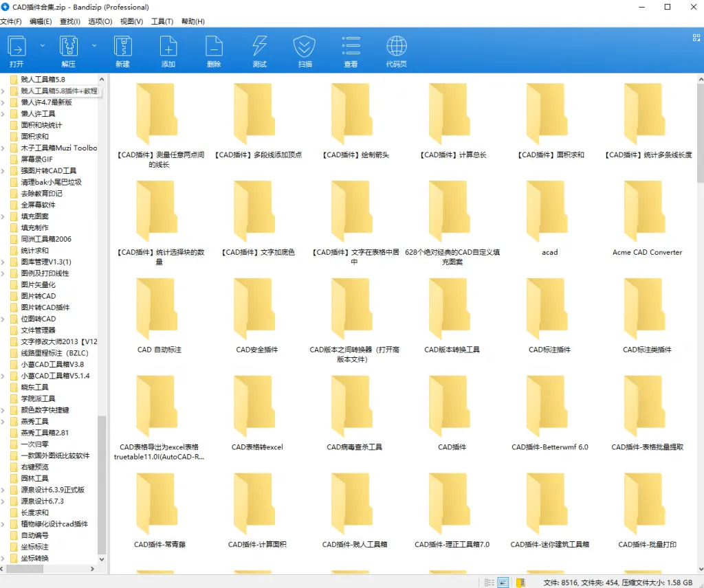704x588 pixels.
Task: Select 线路里程标注（BZLC） in the tree
Action: (55, 353)
